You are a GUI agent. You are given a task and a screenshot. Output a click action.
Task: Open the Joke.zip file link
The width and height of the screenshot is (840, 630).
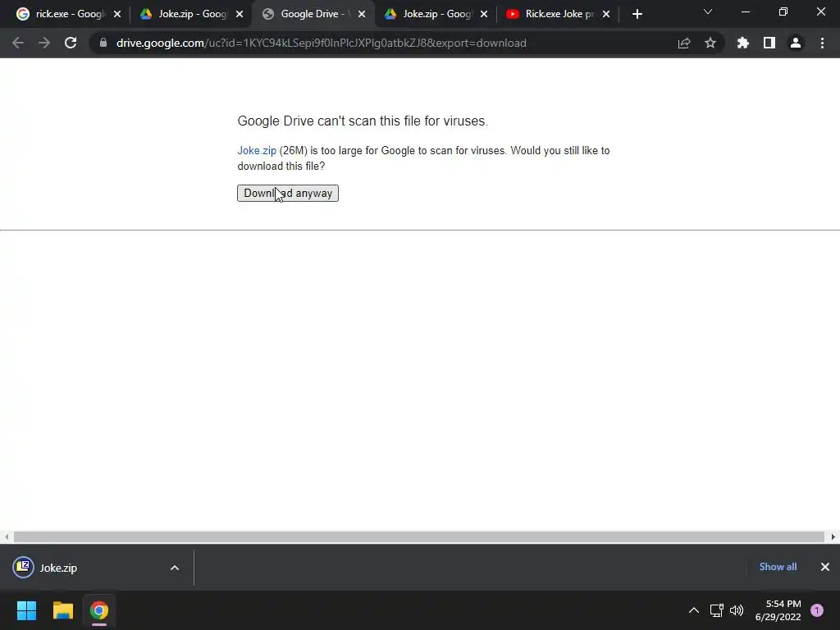tap(257, 151)
